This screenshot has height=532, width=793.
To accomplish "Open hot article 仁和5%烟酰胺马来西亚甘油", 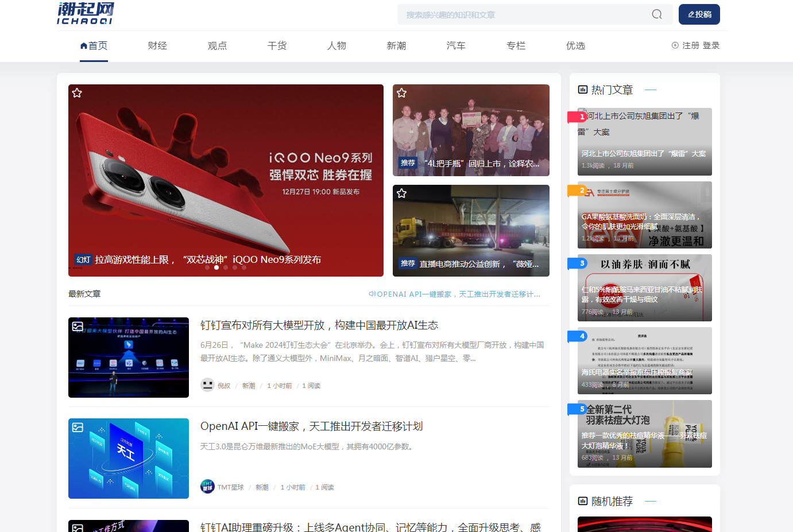I will pyautogui.click(x=645, y=288).
